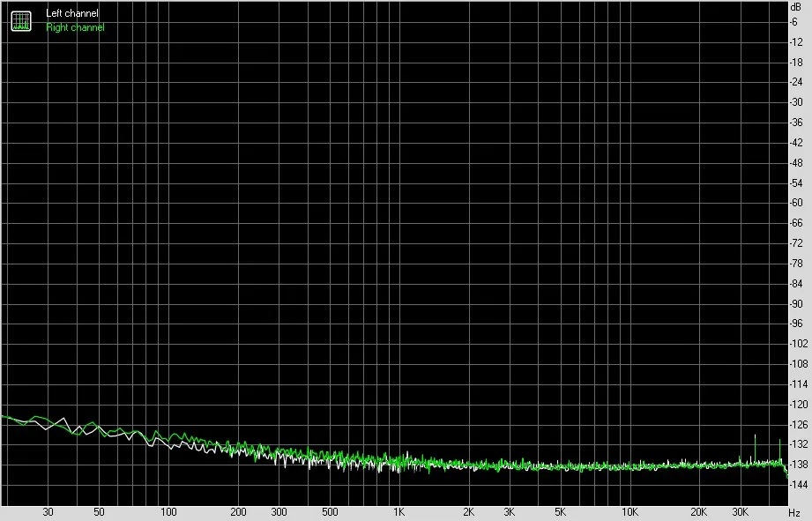Click the 30K frequency axis label
The image size is (812, 521).
point(740,512)
